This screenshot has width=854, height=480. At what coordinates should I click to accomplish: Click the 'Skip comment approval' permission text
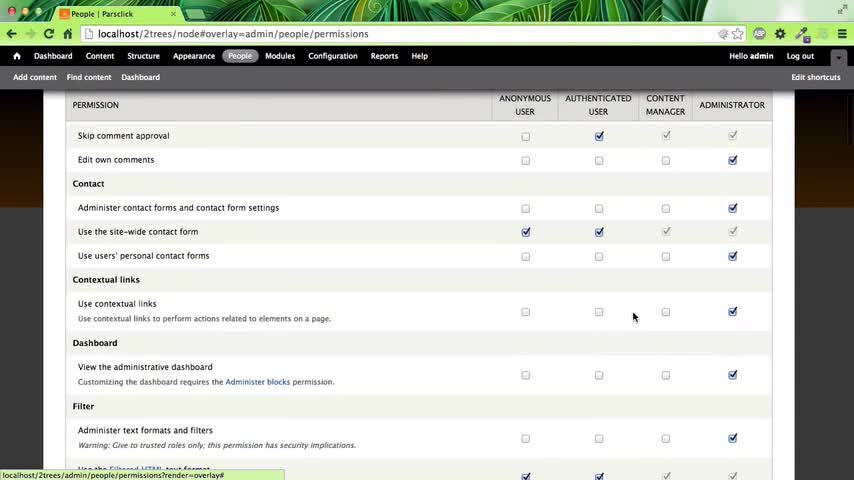click(x=124, y=136)
